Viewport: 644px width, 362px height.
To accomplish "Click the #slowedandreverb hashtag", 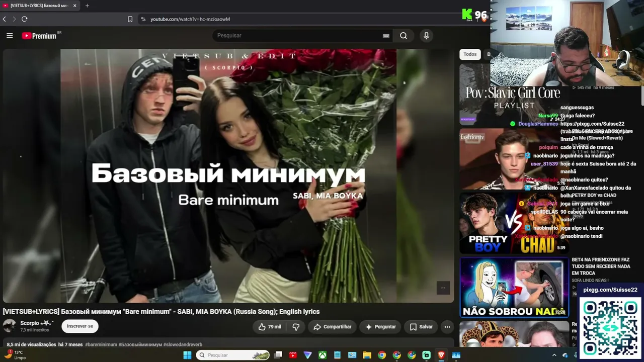I will (x=183, y=344).
